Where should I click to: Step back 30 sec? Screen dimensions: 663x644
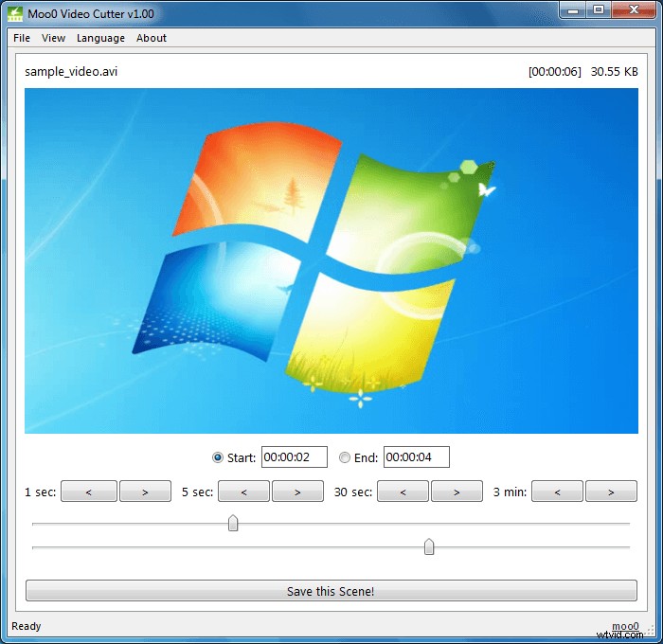click(403, 492)
